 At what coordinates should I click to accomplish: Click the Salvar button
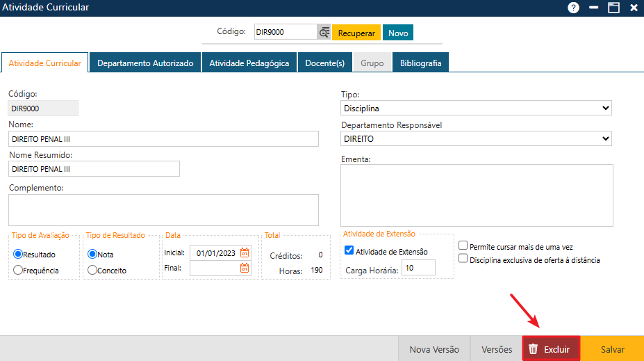(612, 349)
